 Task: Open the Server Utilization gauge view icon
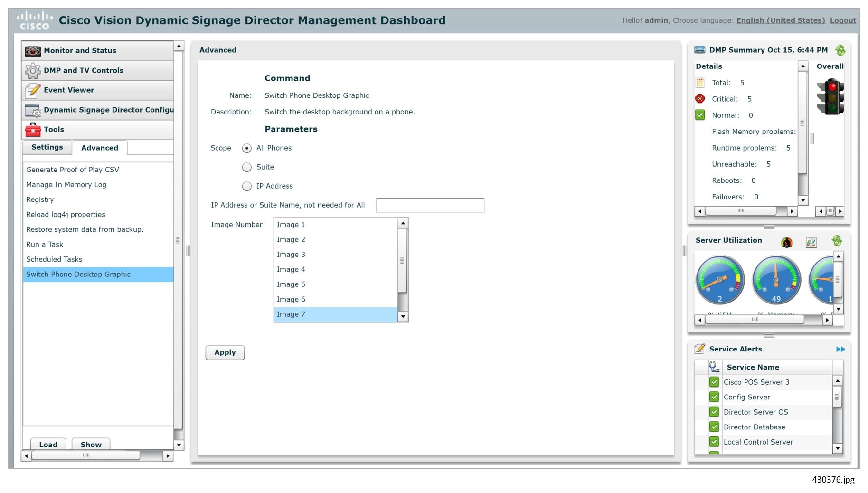[787, 242]
